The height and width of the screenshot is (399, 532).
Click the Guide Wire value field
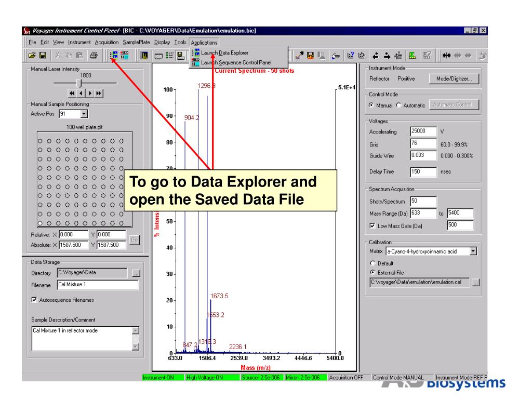423,155
